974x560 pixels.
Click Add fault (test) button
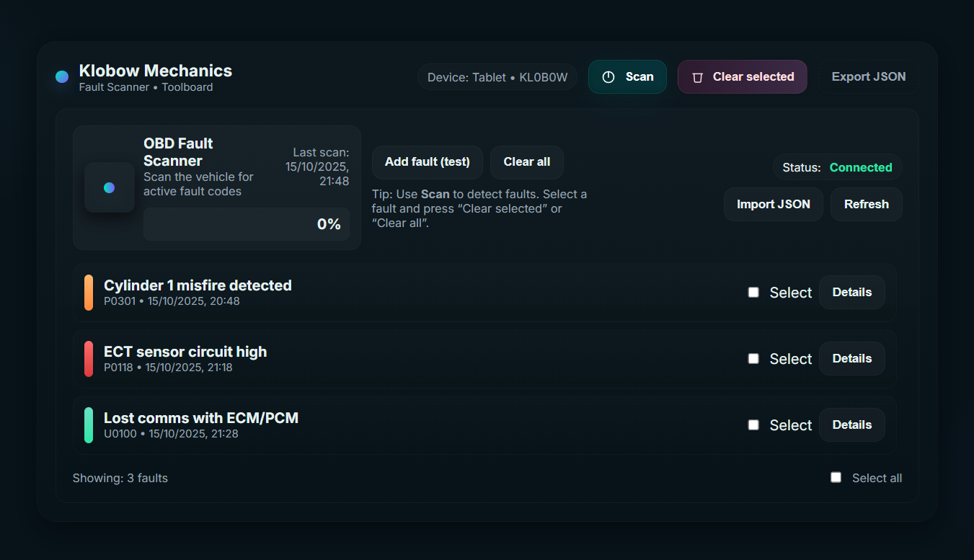coord(427,162)
